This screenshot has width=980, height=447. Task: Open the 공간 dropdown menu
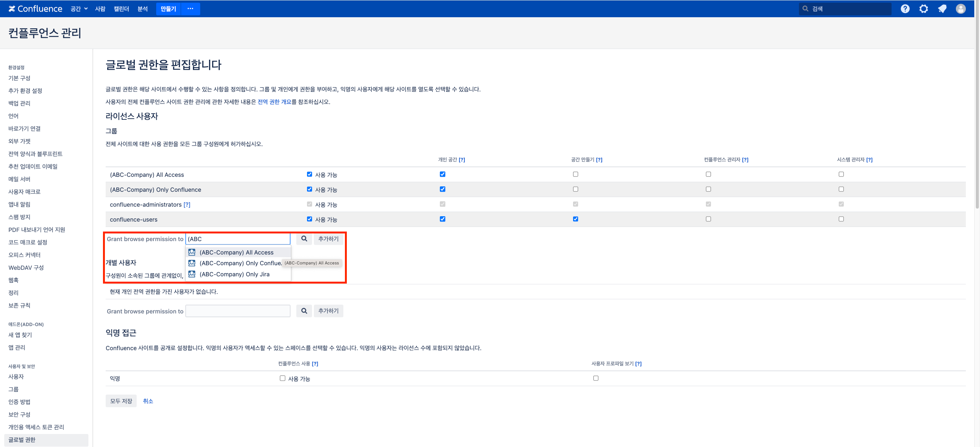click(79, 8)
